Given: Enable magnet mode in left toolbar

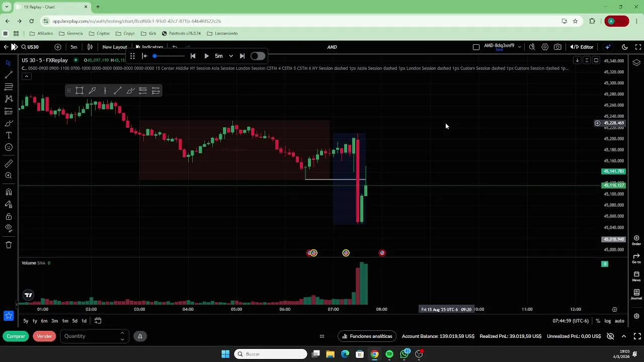Looking at the screenshot, I should tap(8, 192).
